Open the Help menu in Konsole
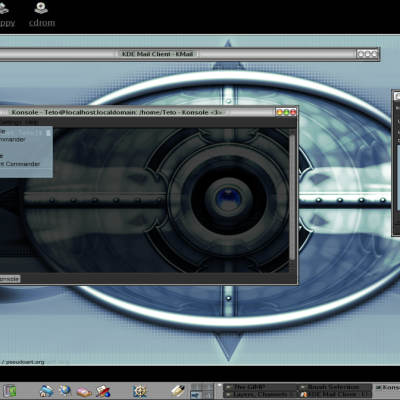Image resolution: width=400 pixels, height=400 pixels. point(32,122)
